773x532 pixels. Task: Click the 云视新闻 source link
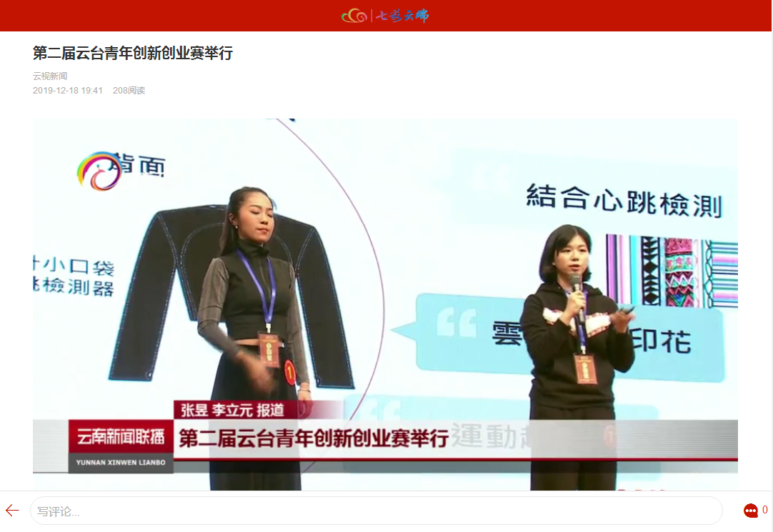pos(50,76)
